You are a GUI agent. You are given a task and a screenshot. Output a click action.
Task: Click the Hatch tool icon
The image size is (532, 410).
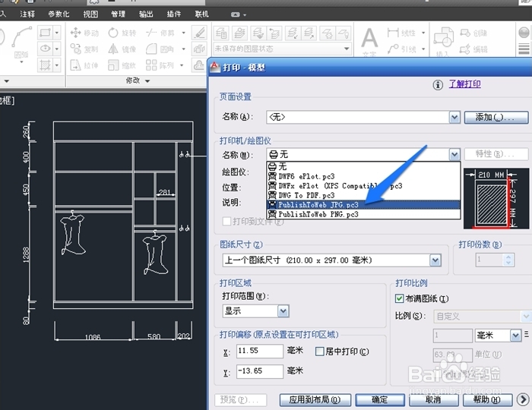point(45,65)
